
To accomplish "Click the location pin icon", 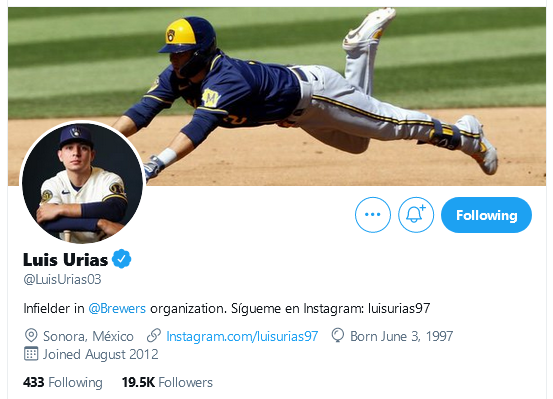I will pyautogui.click(x=31, y=335).
